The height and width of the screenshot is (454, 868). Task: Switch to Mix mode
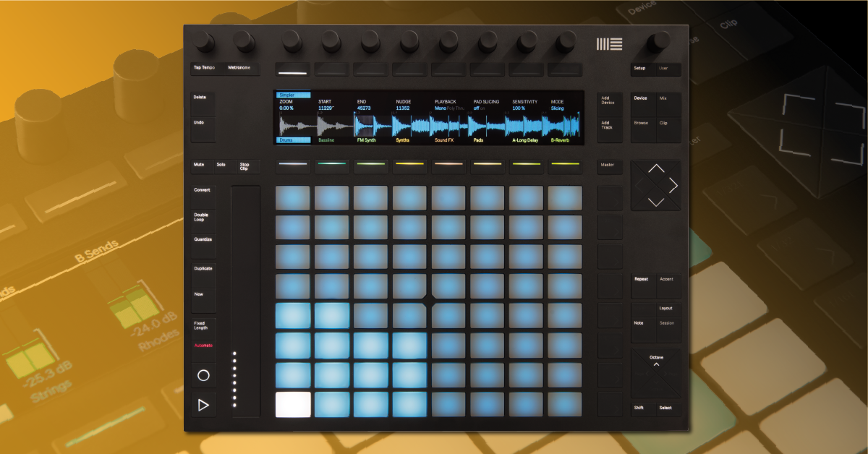pos(668,104)
